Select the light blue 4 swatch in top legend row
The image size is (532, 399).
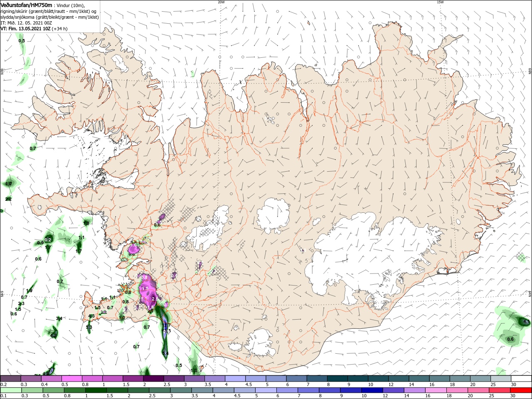point(235,379)
